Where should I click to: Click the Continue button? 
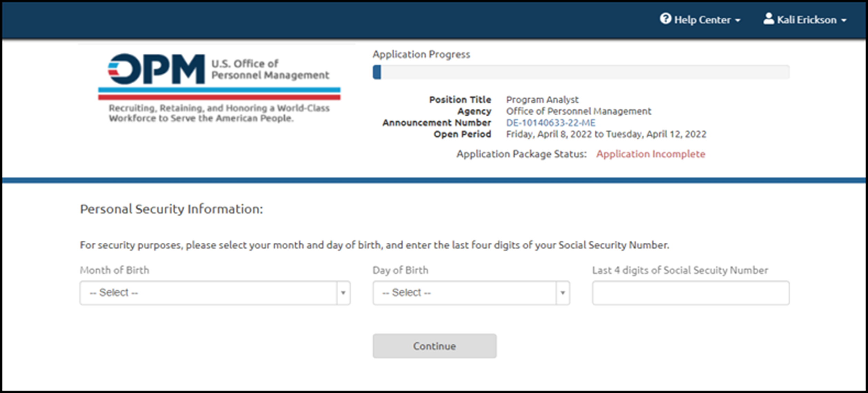coord(435,346)
